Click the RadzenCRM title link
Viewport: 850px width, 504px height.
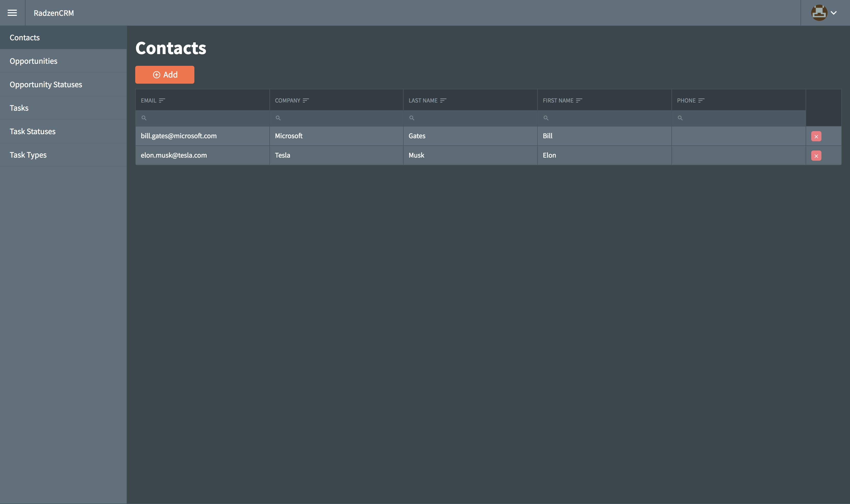[x=54, y=13]
